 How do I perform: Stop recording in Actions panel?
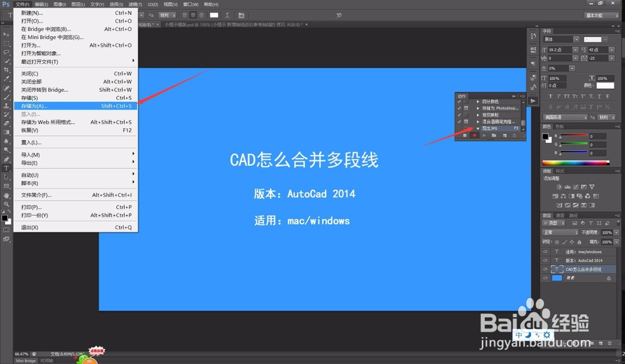[x=465, y=136]
